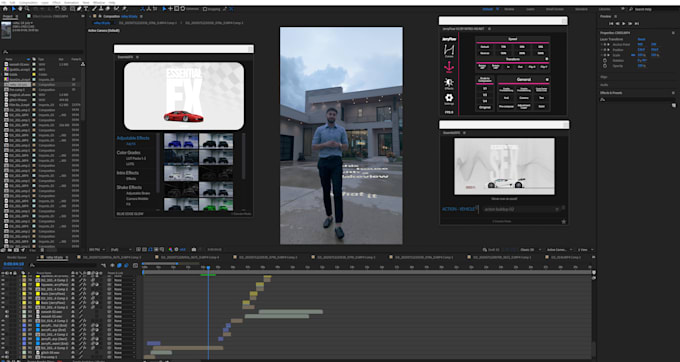This screenshot has height=362, width=680.
Task: Open the viewer resolution (Full) dropdown
Action: [x=121, y=250]
